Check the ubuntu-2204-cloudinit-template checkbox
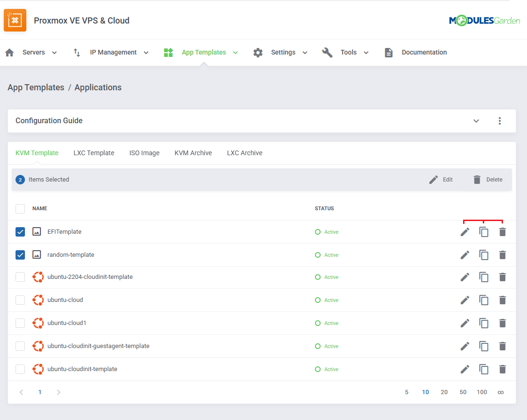 click(20, 277)
